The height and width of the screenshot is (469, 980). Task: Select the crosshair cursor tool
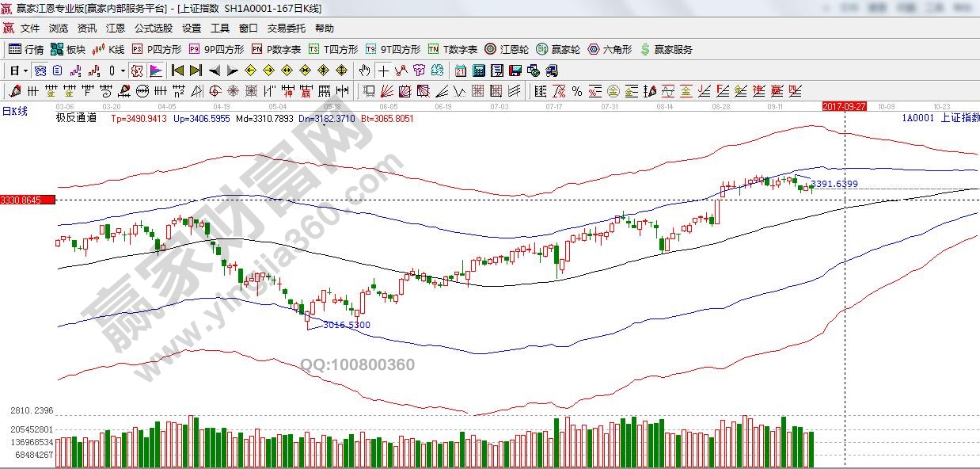383,71
